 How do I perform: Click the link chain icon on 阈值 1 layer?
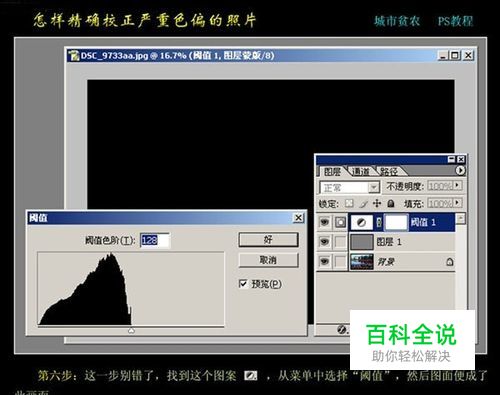coord(379,222)
